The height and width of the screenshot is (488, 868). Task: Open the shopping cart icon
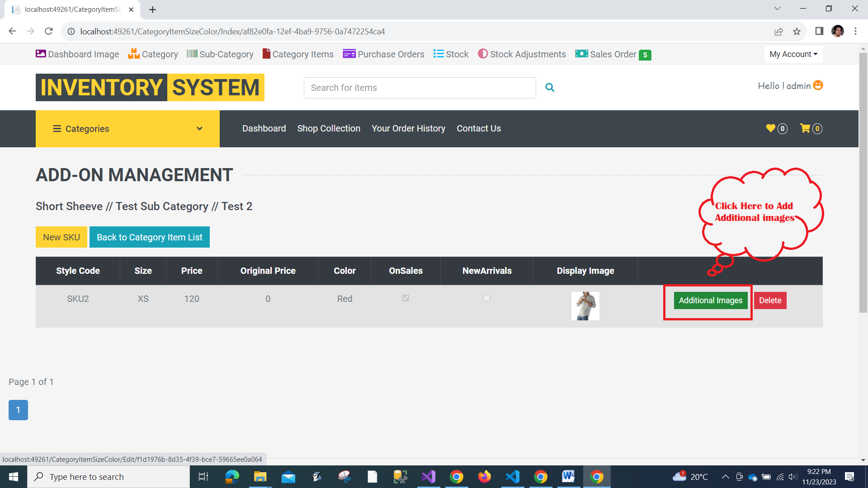[805, 128]
